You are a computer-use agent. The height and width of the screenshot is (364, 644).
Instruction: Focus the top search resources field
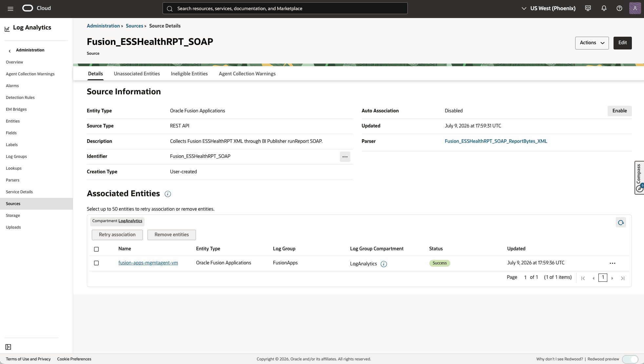pos(285,9)
